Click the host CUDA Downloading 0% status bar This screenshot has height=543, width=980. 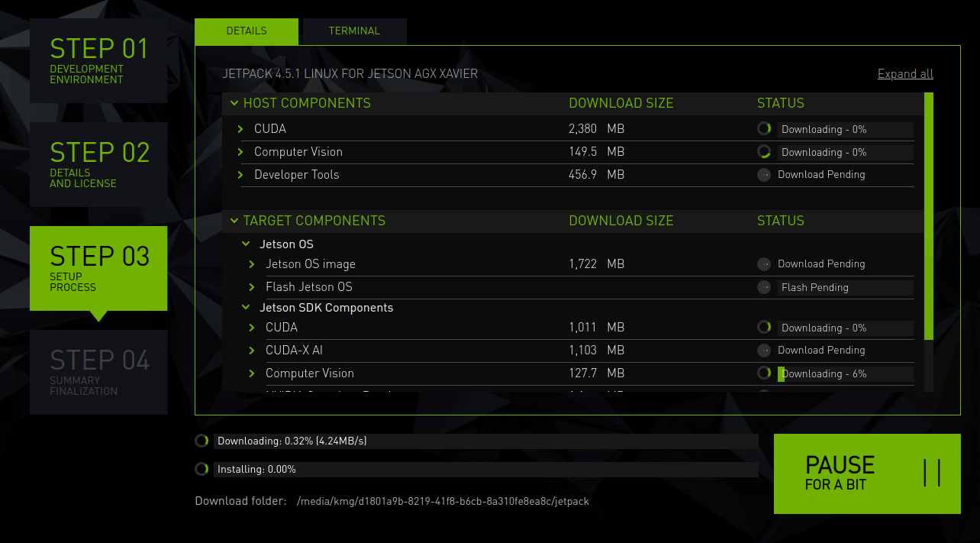pos(846,129)
